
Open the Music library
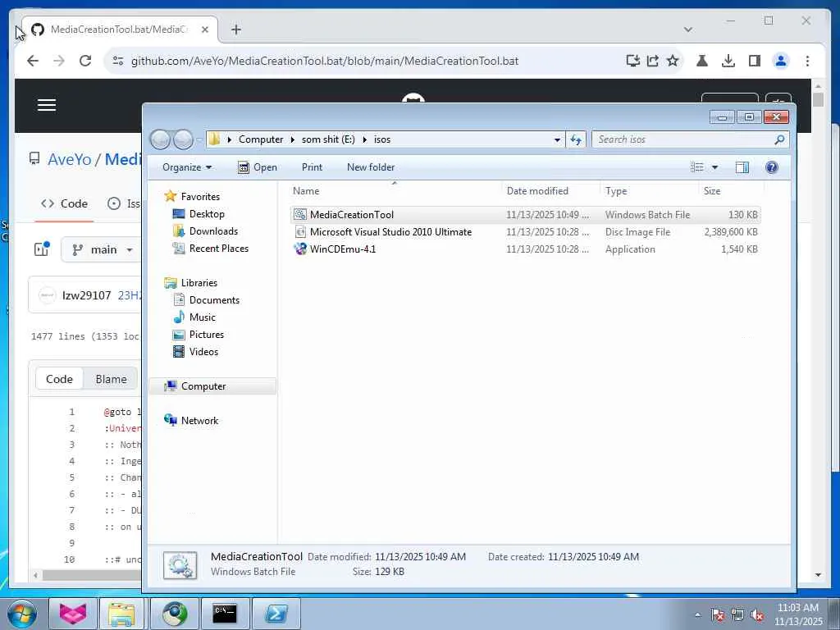tap(194, 317)
